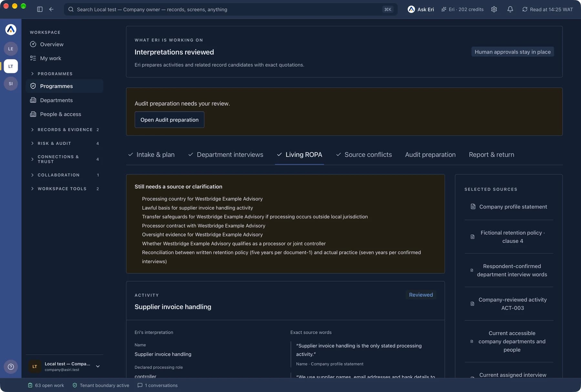The width and height of the screenshot is (581, 392).
Task: Open settings gear icon
Action: tap(494, 9)
